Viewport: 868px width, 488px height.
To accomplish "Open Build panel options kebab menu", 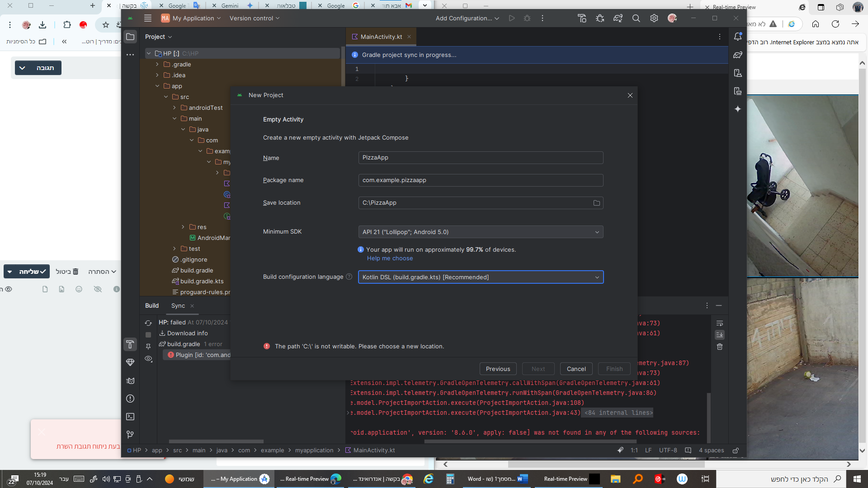I will pos(707,306).
